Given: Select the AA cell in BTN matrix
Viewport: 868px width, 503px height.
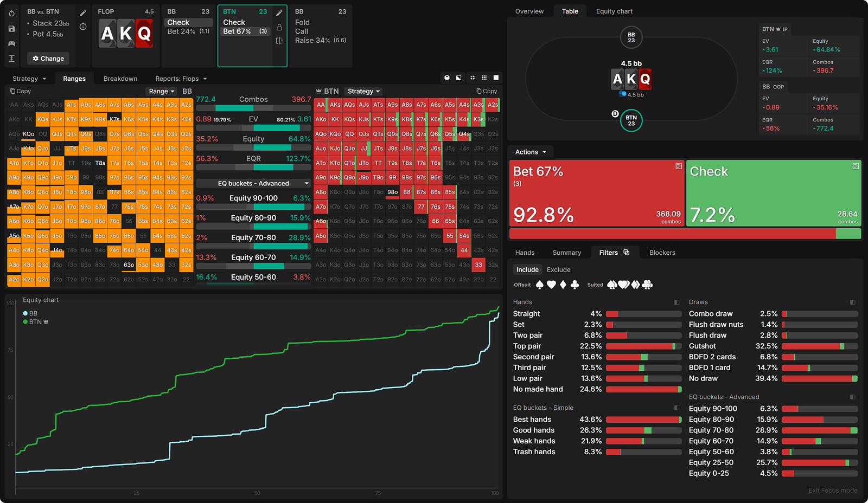Looking at the screenshot, I should coord(321,105).
